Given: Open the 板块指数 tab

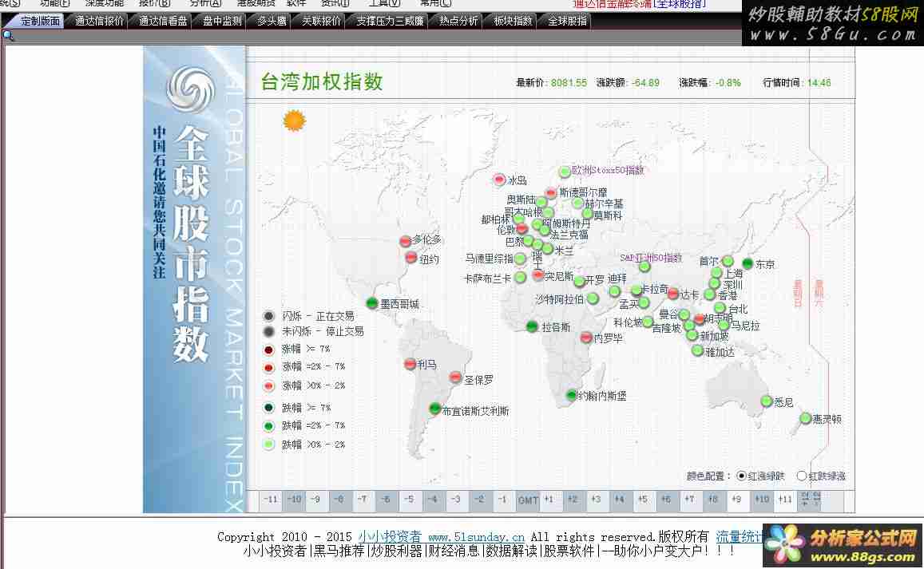Looking at the screenshot, I should 513,22.
